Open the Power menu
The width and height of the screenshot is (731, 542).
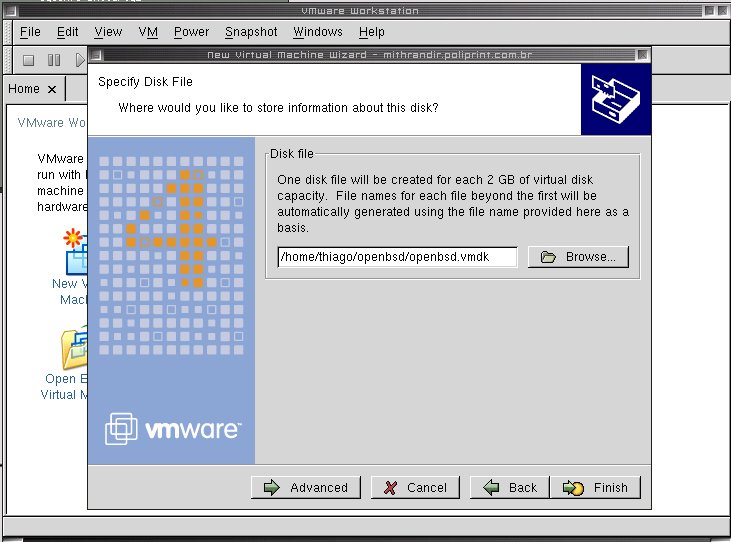[x=191, y=32]
